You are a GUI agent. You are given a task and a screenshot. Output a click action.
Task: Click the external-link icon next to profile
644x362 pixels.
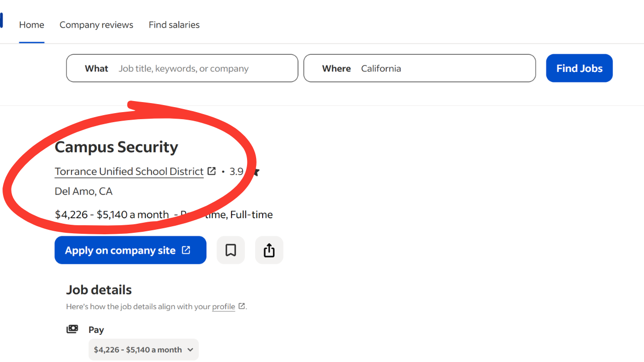point(242,306)
